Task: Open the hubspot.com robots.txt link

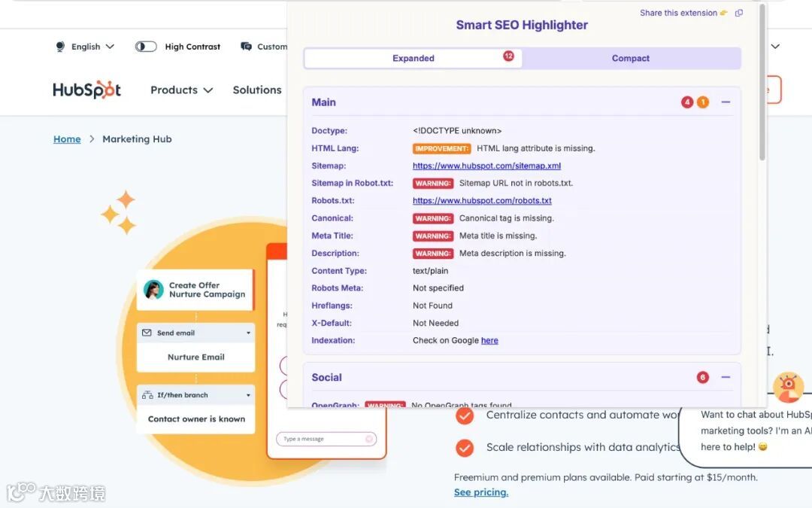Action: click(482, 201)
